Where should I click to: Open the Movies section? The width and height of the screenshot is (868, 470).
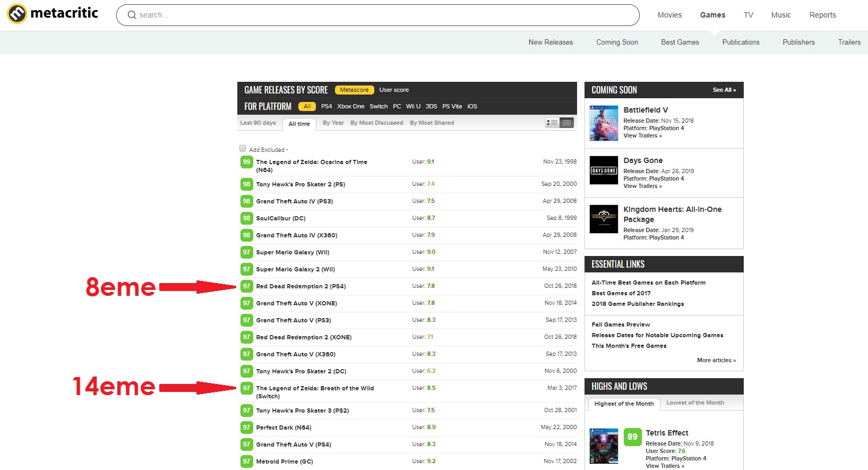pyautogui.click(x=669, y=15)
